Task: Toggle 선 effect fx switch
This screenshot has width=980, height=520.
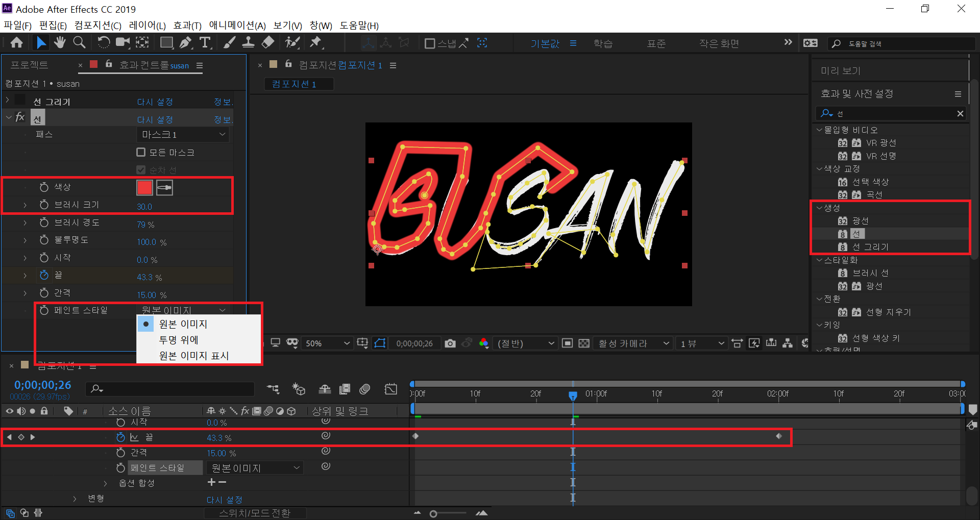Action: click(x=20, y=117)
